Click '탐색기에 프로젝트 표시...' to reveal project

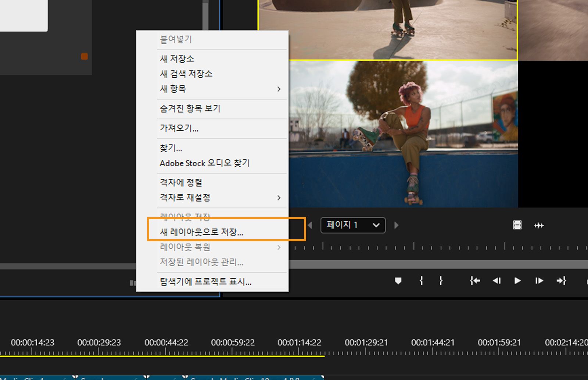205,282
